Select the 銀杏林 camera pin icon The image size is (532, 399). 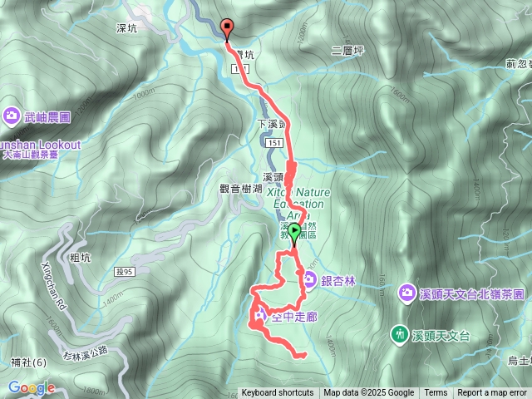(x=308, y=281)
